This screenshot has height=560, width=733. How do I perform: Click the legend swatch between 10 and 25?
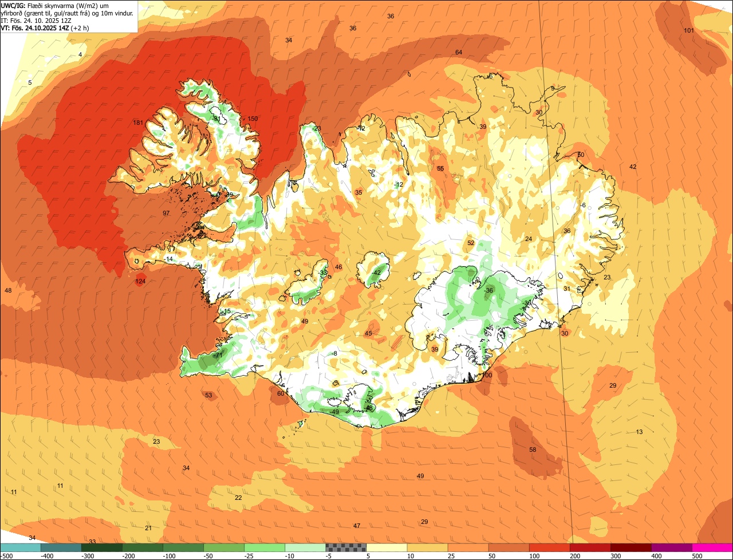pos(427,547)
